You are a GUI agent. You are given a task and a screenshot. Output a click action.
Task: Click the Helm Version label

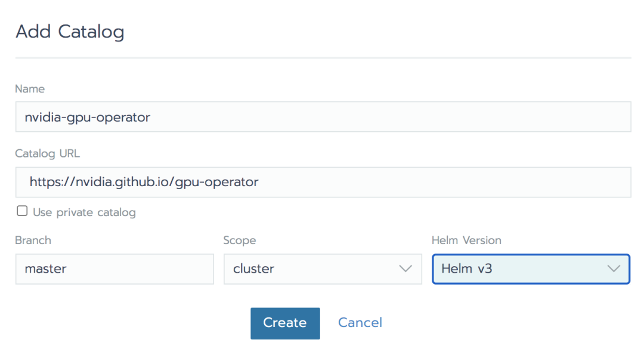click(x=466, y=240)
